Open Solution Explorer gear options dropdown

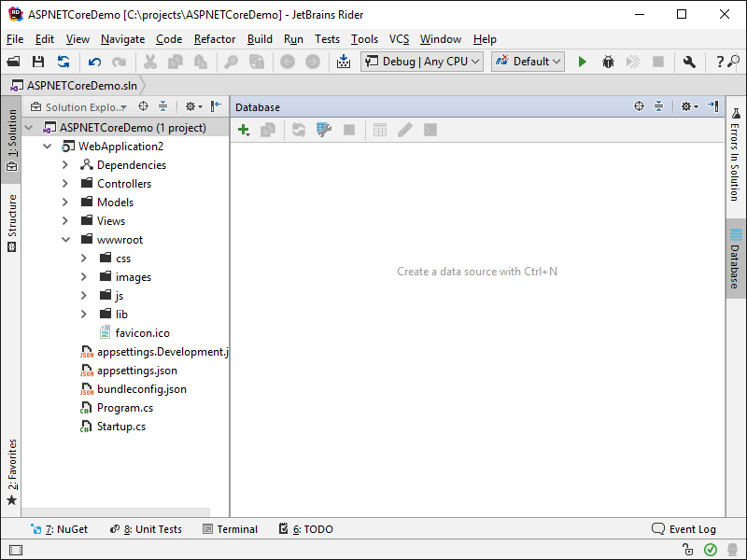[194, 106]
